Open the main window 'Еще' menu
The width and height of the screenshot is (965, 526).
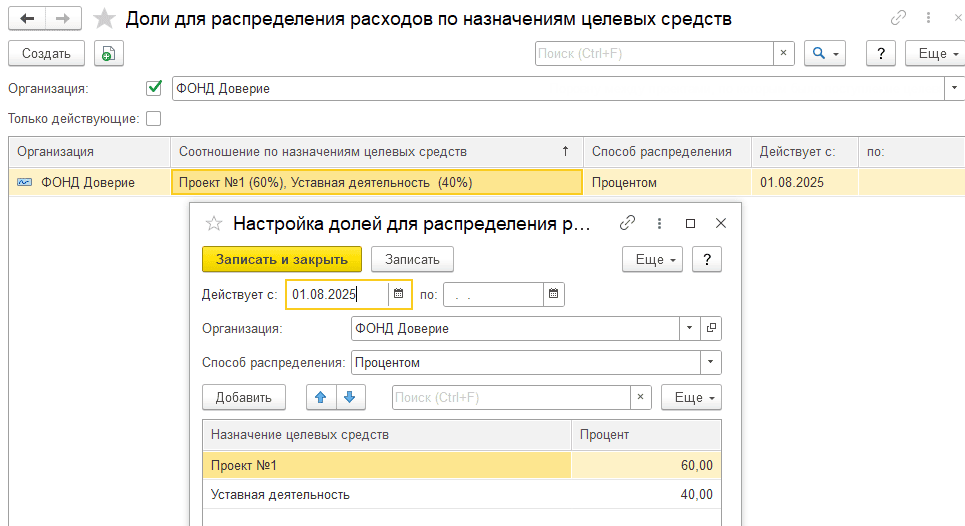click(934, 53)
